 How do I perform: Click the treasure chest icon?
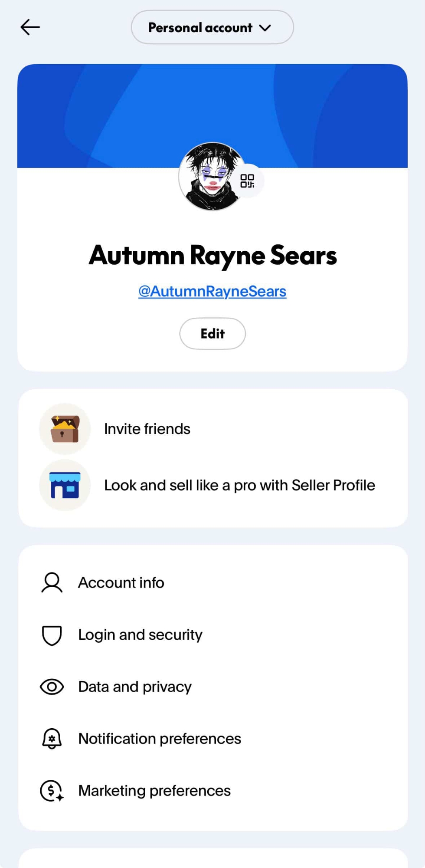click(65, 429)
